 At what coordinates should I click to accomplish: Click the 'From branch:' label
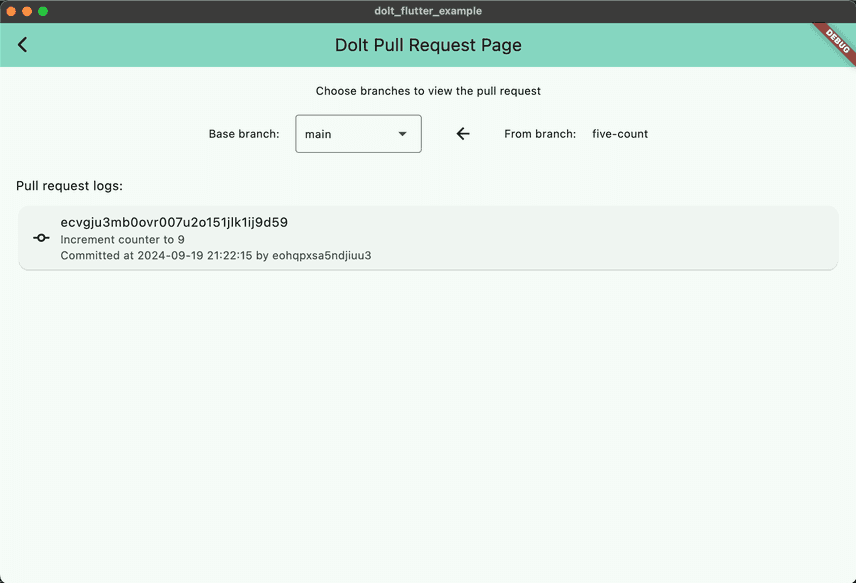point(540,134)
